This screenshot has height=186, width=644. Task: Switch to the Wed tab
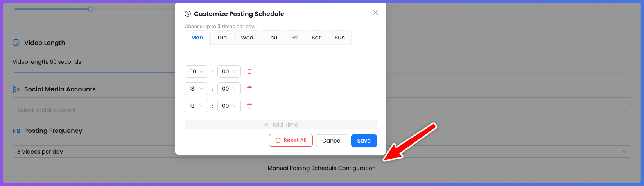click(247, 38)
